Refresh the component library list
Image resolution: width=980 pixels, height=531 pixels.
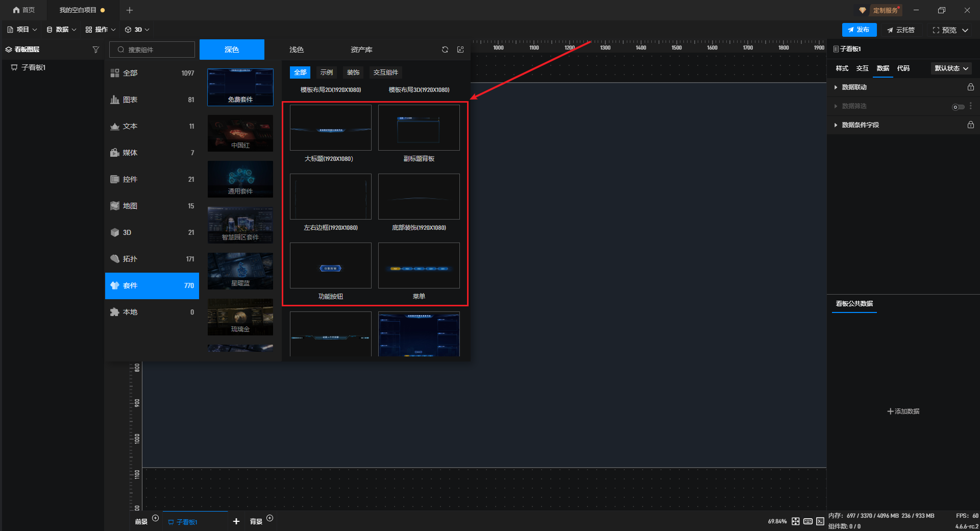pyautogui.click(x=445, y=50)
